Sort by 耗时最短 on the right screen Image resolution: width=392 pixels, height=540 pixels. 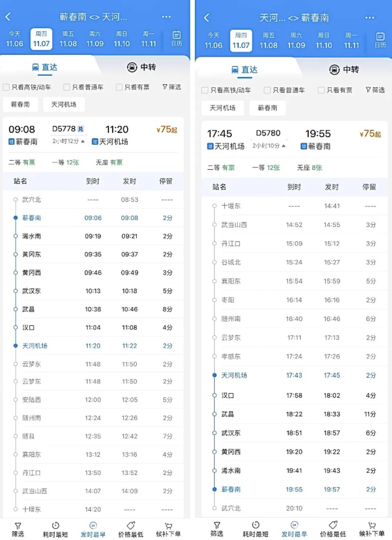pos(255,529)
